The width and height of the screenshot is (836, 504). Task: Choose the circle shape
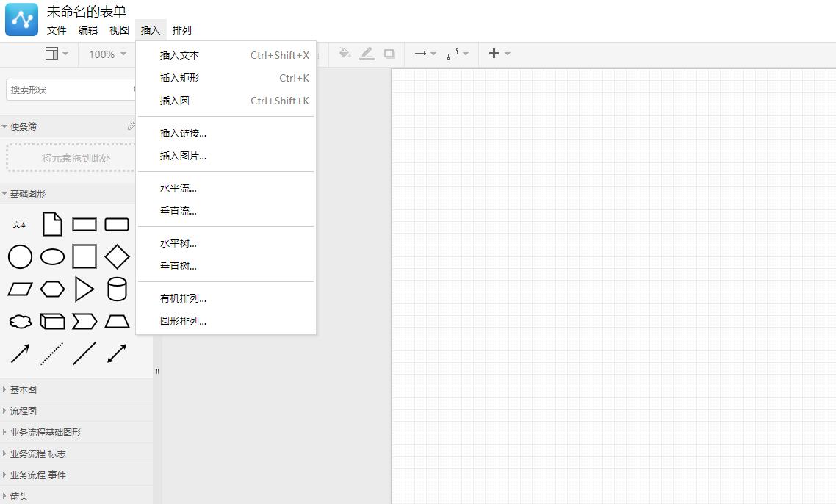pos(21,256)
